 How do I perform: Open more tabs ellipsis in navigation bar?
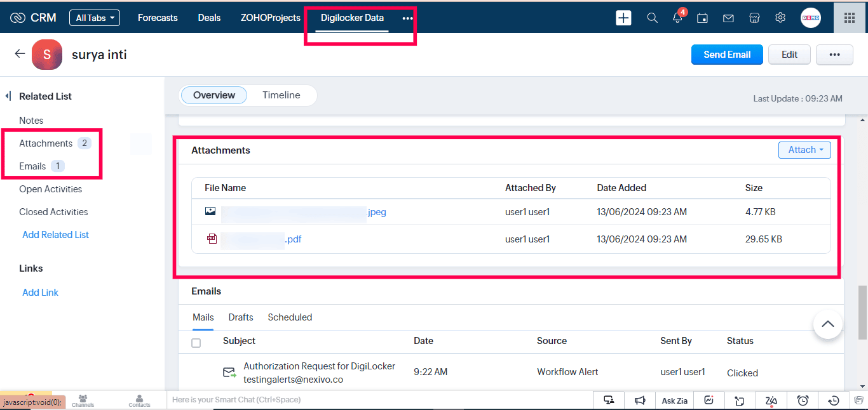pyautogui.click(x=407, y=18)
